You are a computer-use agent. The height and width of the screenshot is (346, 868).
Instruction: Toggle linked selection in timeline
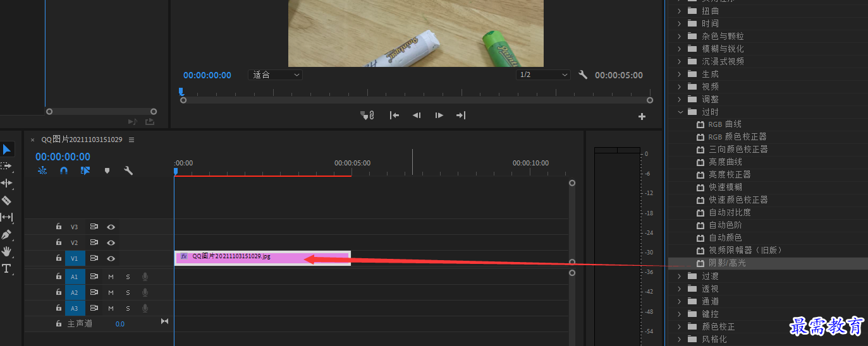(x=85, y=170)
